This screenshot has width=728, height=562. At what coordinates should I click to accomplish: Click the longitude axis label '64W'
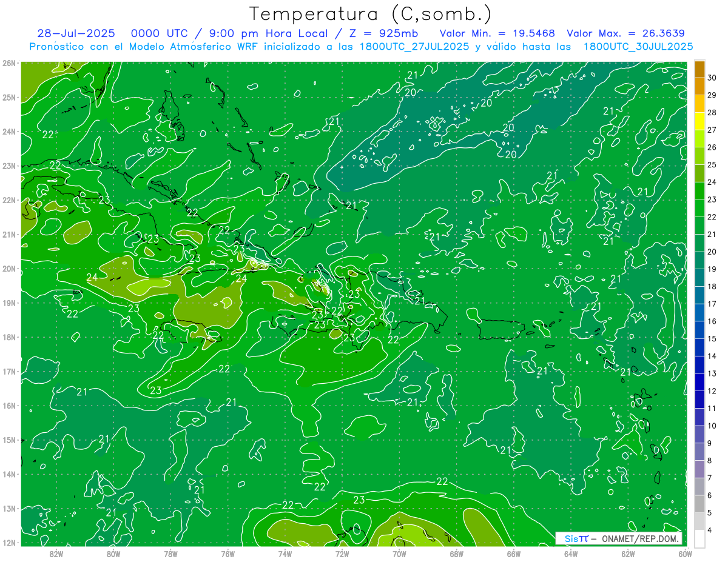click(x=571, y=554)
